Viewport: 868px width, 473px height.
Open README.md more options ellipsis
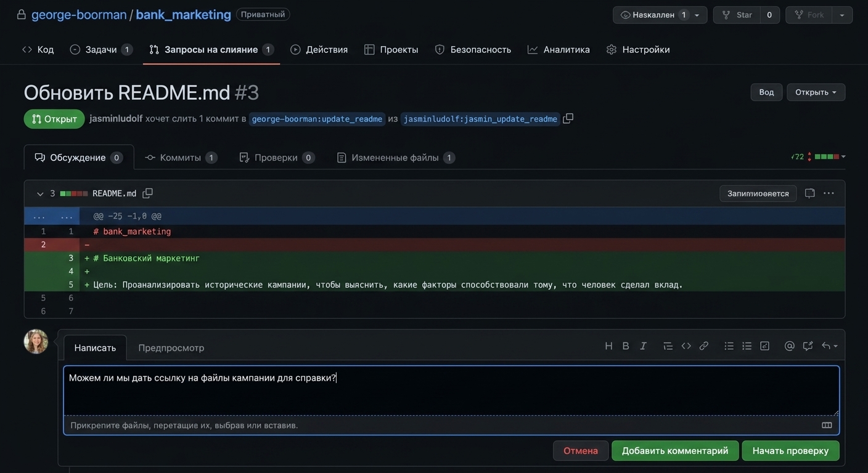click(829, 193)
